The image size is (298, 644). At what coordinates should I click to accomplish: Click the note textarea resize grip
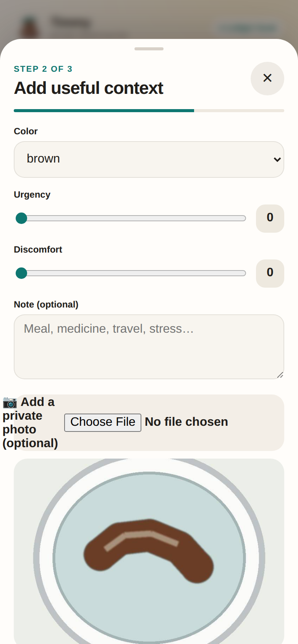pyautogui.click(x=280, y=375)
